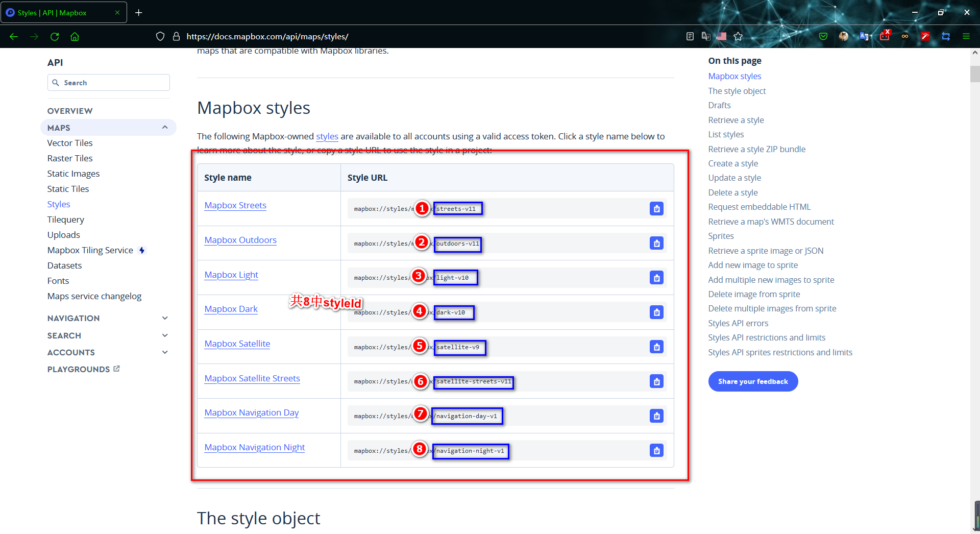The height and width of the screenshot is (534, 980).
Task: Expand the SEARCH sidebar section
Action: coord(165,335)
